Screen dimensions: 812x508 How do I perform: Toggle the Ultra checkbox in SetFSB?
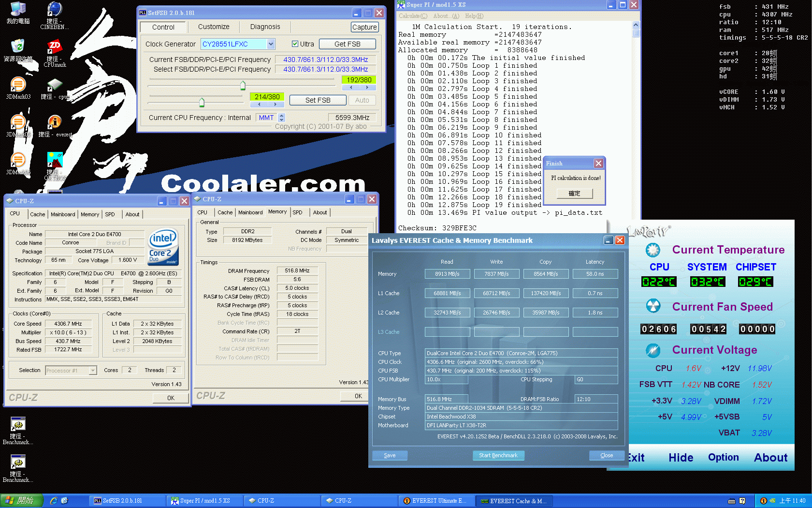tap(295, 44)
